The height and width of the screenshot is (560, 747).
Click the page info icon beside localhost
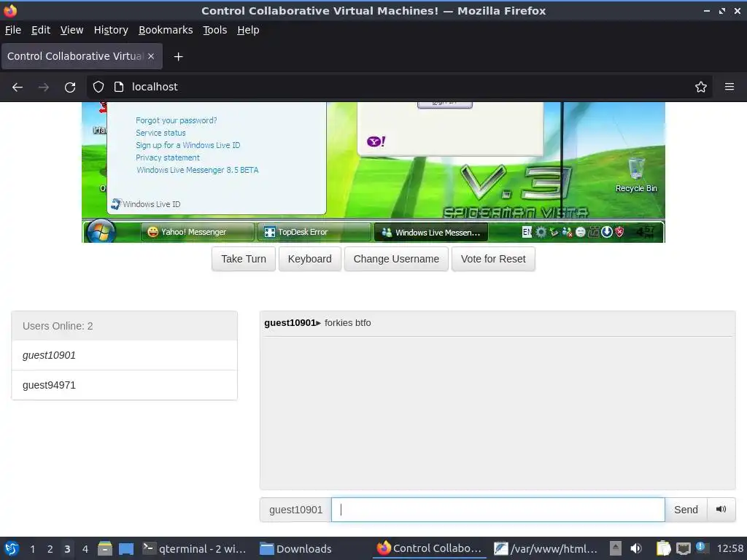point(119,87)
